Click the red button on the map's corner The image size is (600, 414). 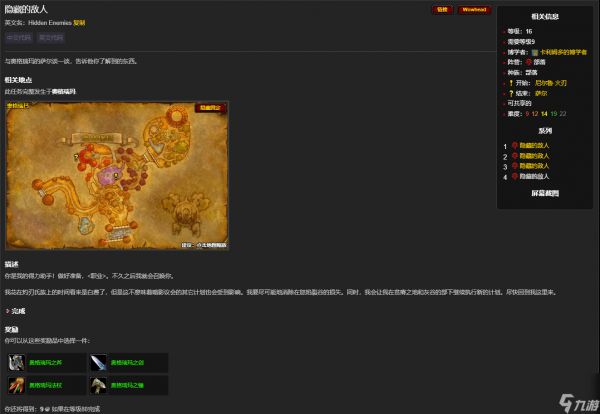point(210,108)
